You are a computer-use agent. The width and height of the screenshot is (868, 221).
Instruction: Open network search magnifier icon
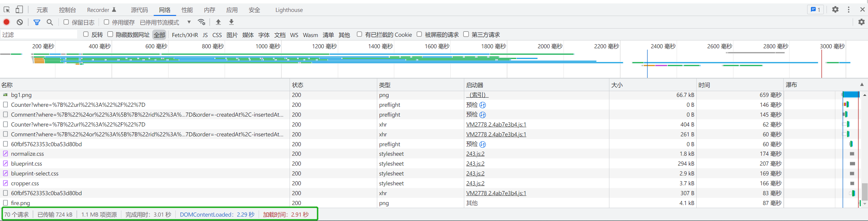[x=50, y=22]
